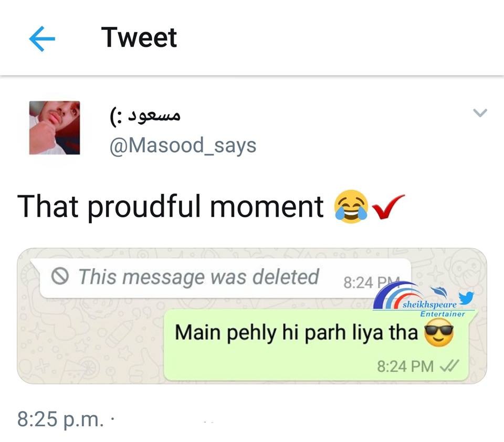The image size is (504, 442).
Task: Click 8:24 PM in green bubble
Action: [x=405, y=366]
